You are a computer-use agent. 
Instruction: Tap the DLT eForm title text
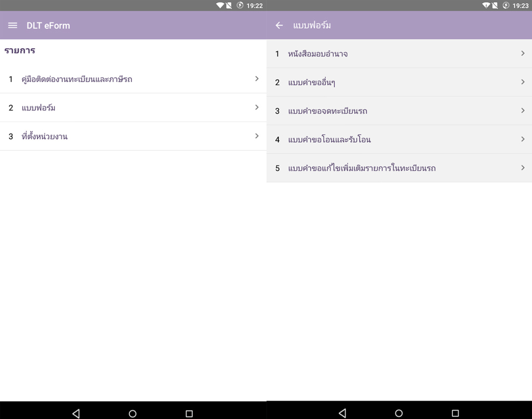[x=48, y=25]
